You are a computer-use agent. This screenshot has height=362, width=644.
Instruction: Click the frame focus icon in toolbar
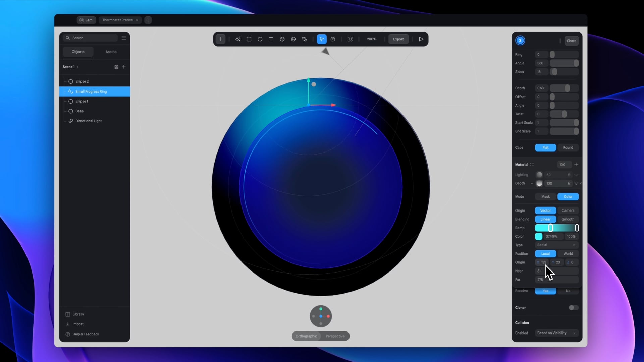point(350,39)
